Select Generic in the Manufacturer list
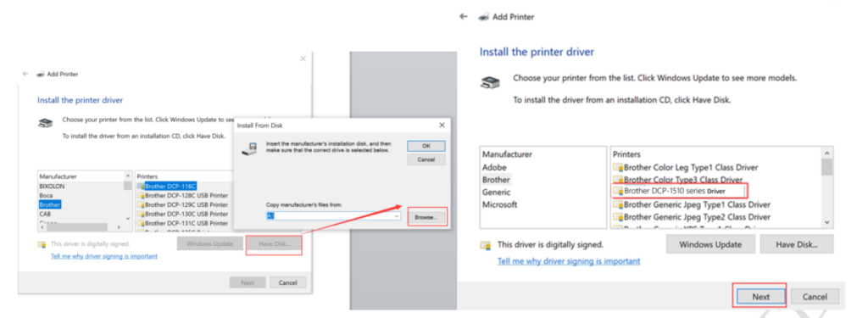Screen dimensions: 868x318 [496, 192]
